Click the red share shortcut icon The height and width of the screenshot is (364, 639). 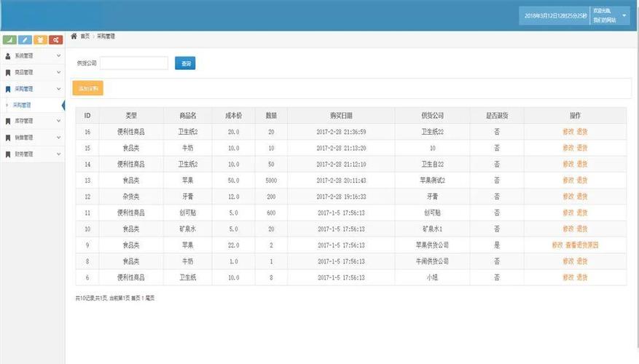(55, 39)
